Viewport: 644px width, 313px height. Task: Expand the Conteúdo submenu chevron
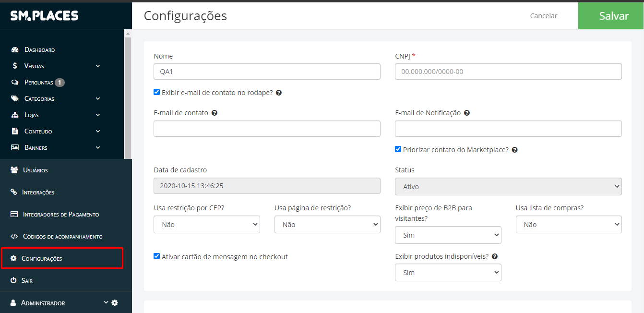(98, 132)
